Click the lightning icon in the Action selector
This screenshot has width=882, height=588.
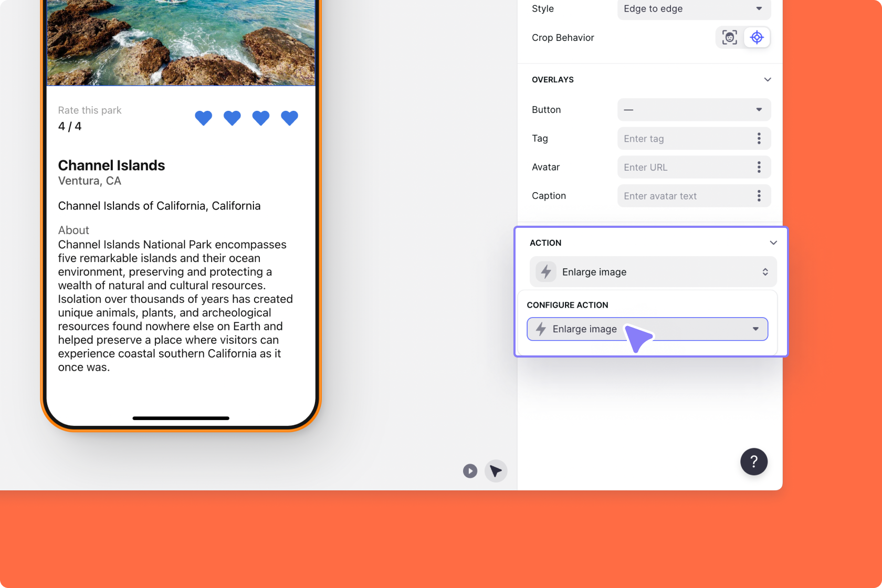545,271
